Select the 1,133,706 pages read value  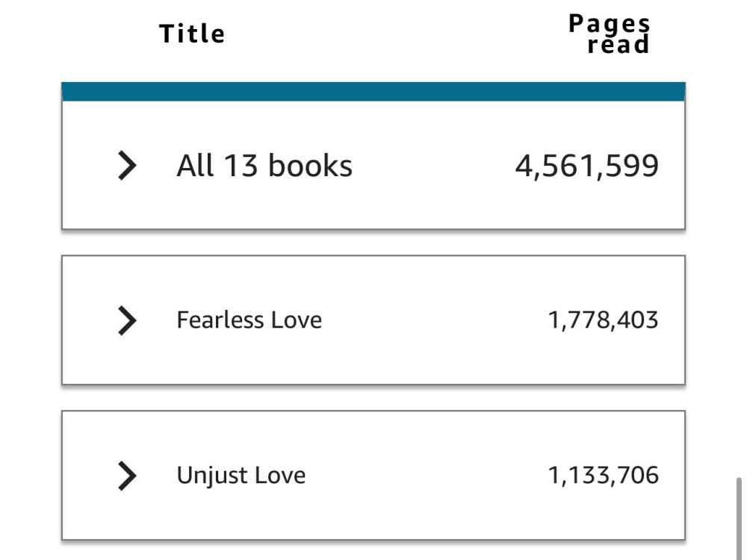click(x=603, y=475)
